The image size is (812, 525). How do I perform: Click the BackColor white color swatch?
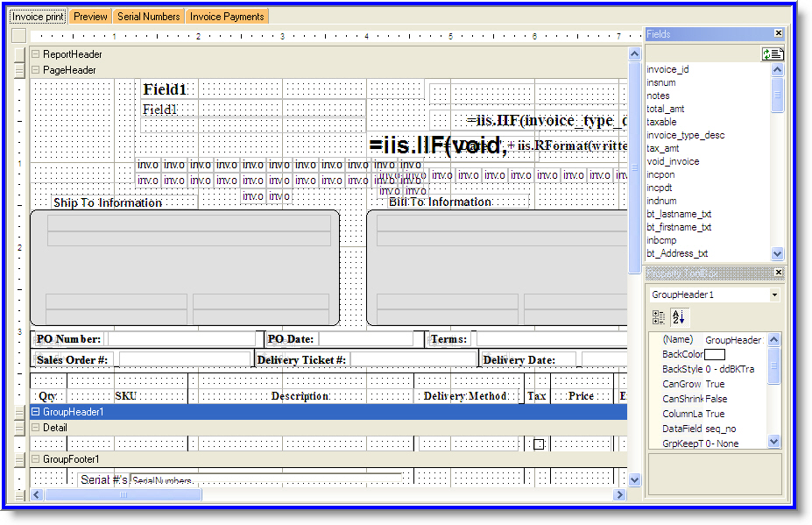tap(715, 354)
